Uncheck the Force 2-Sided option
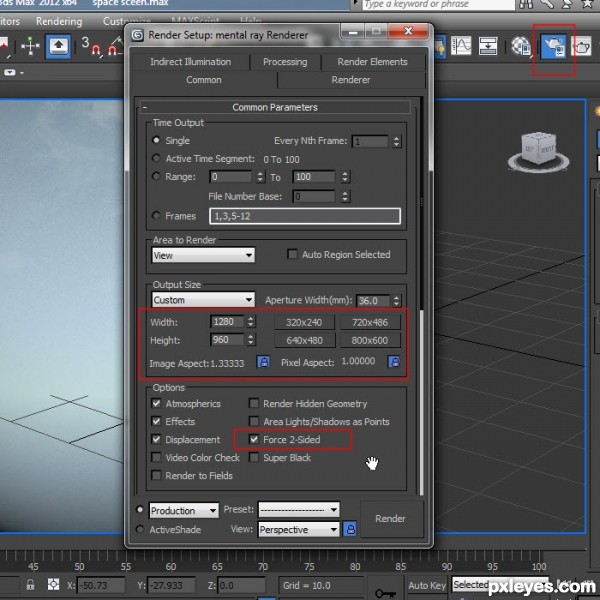 (254, 439)
